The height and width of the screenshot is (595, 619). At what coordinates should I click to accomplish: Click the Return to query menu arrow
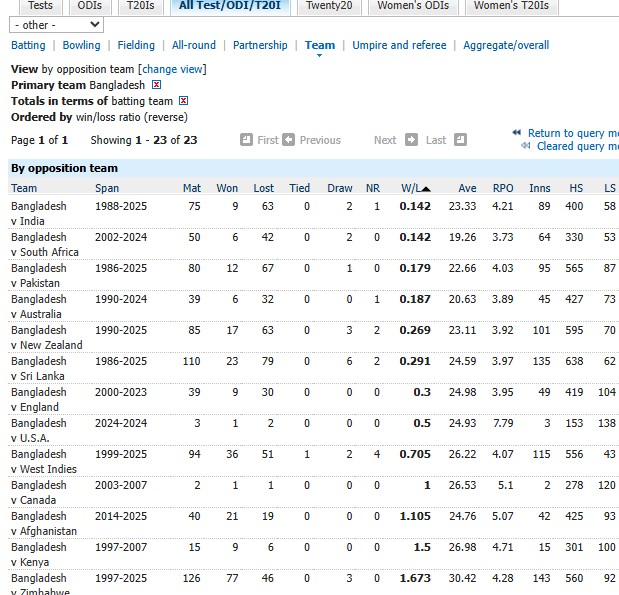pos(516,133)
